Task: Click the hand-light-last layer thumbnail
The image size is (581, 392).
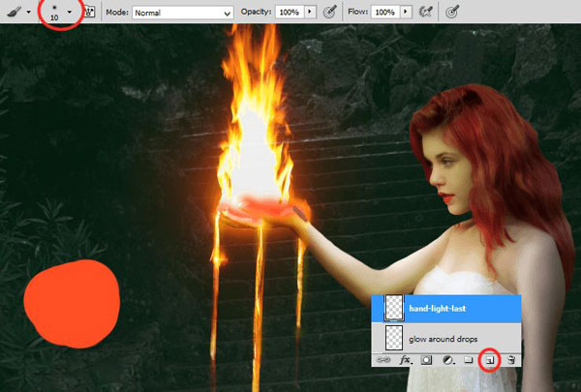Action: (x=394, y=308)
